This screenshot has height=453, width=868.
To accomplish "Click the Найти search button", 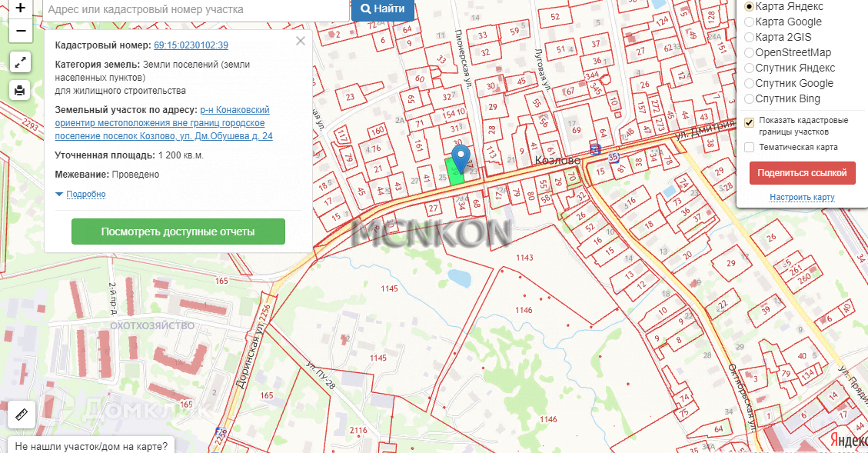I will coord(383,9).
